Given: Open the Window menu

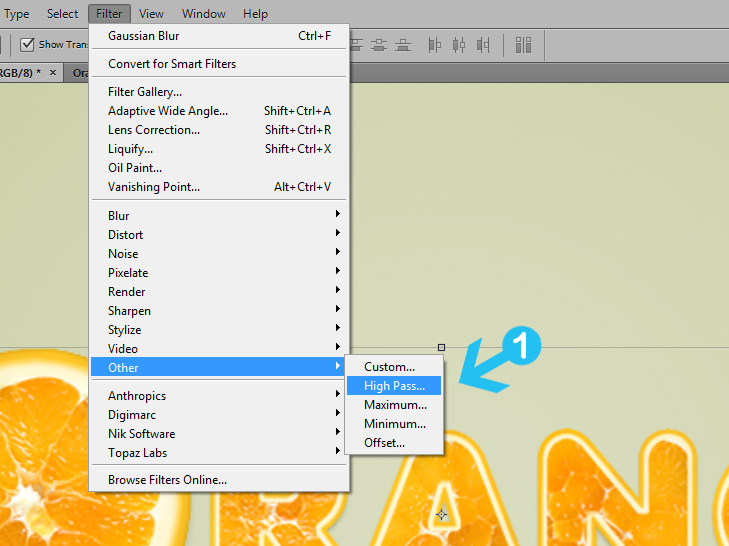Looking at the screenshot, I should click(204, 14).
